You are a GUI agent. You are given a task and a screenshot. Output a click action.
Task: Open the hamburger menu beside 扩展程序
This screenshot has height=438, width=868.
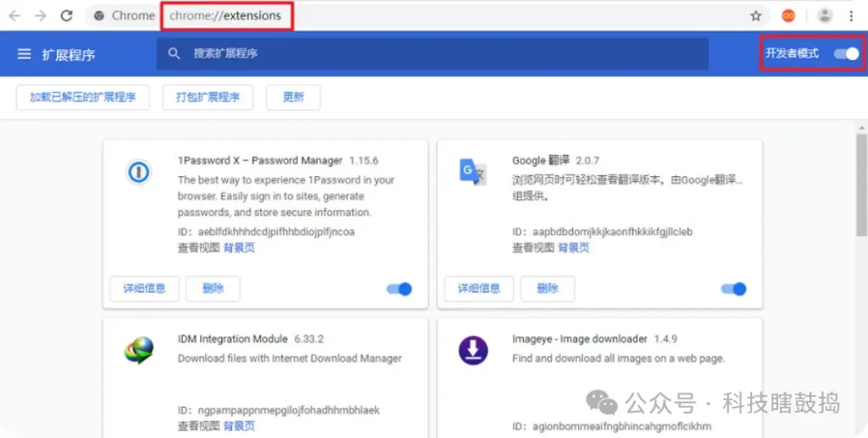(24, 53)
